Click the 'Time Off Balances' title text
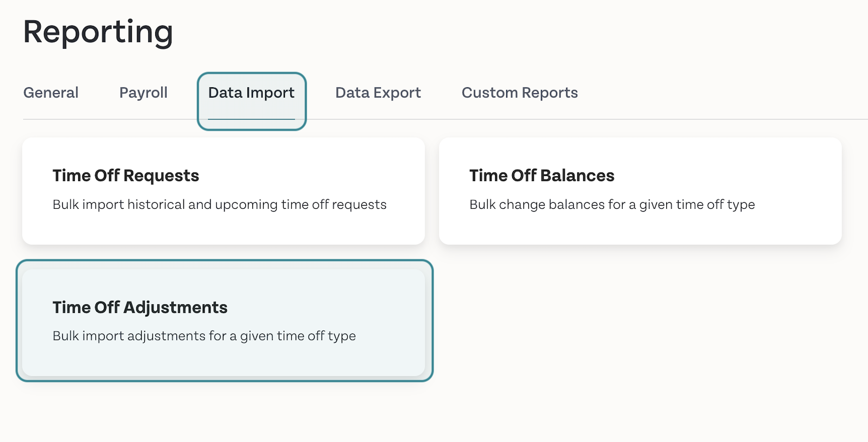The width and height of the screenshot is (868, 442). (x=542, y=176)
